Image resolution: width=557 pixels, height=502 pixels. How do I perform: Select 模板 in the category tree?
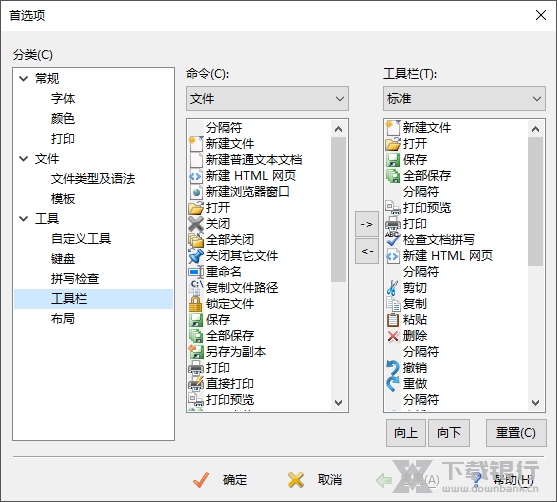coord(63,199)
